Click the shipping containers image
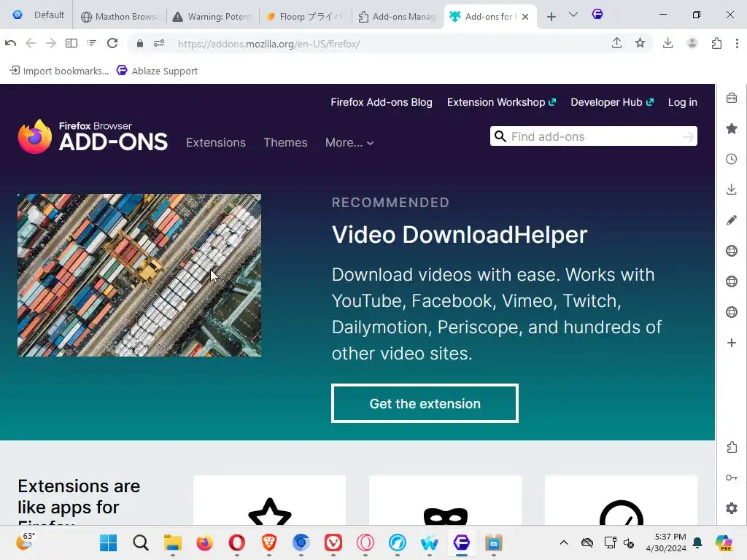 (139, 275)
